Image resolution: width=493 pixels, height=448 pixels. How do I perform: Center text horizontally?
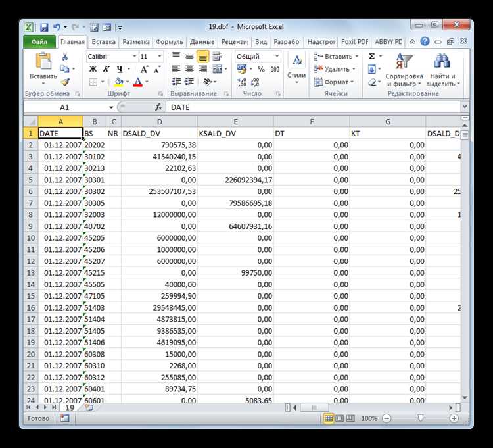tap(189, 69)
